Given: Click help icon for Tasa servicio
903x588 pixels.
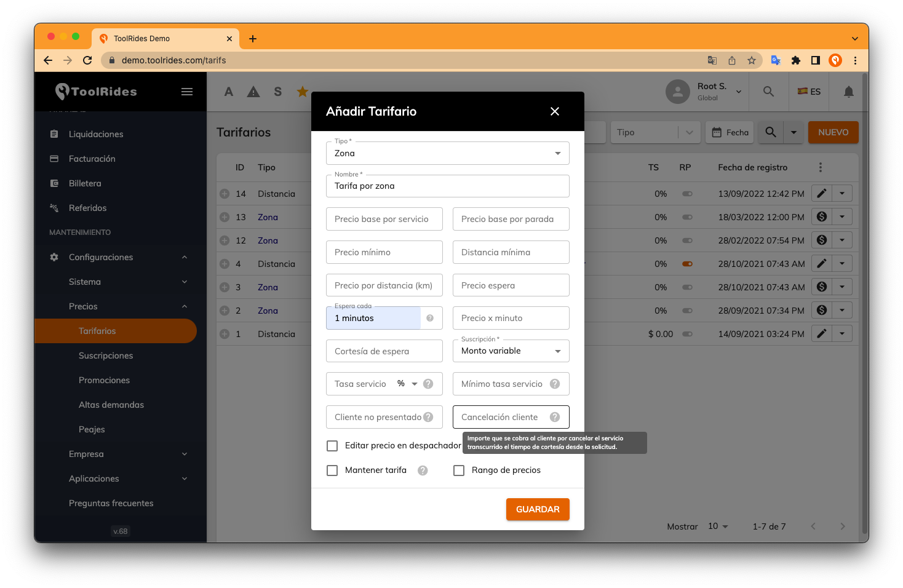Looking at the screenshot, I should [428, 384].
